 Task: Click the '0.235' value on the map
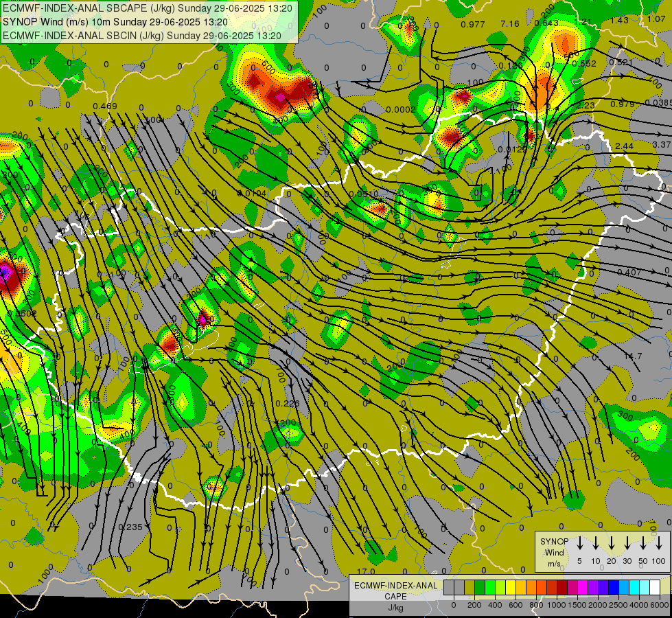coord(130,527)
